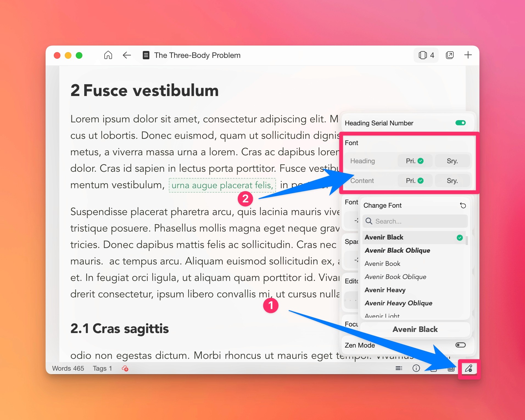Select Sry. font for Heading

click(x=452, y=161)
